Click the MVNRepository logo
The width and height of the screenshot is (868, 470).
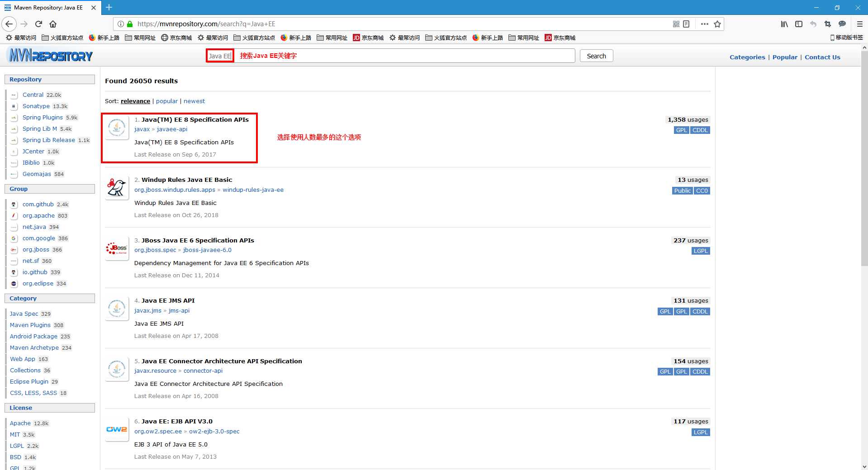(x=50, y=56)
